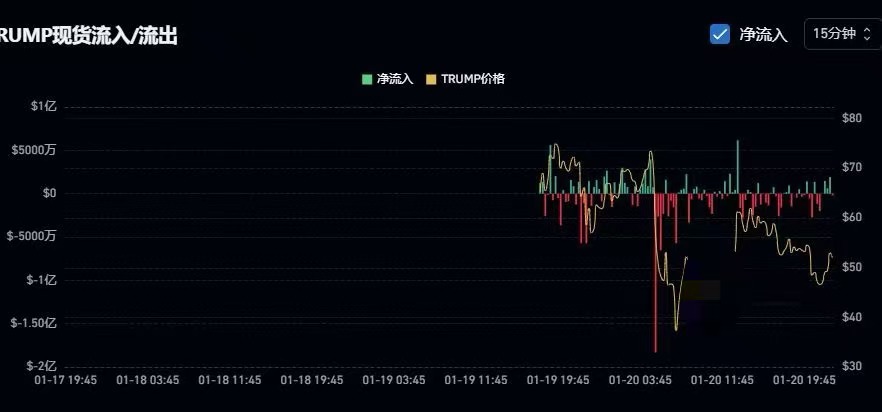The image size is (882, 412).
Task: Toggle the yellow TRUMP价格 legend item
Action: point(465,79)
